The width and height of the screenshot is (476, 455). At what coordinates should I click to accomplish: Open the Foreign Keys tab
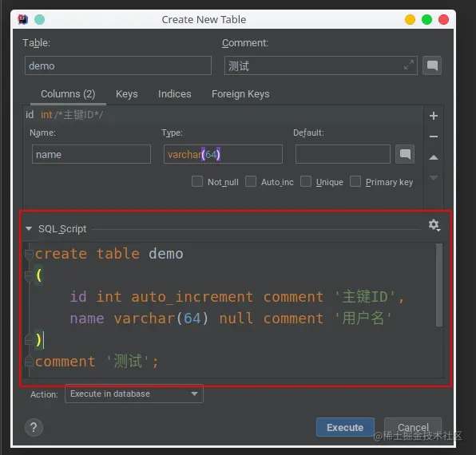[x=240, y=94]
